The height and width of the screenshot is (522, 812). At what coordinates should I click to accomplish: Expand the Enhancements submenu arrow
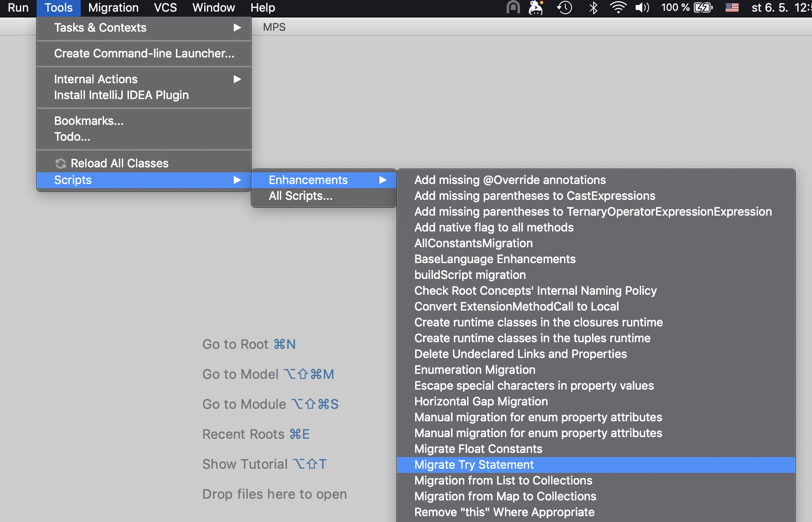coord(383,180)
